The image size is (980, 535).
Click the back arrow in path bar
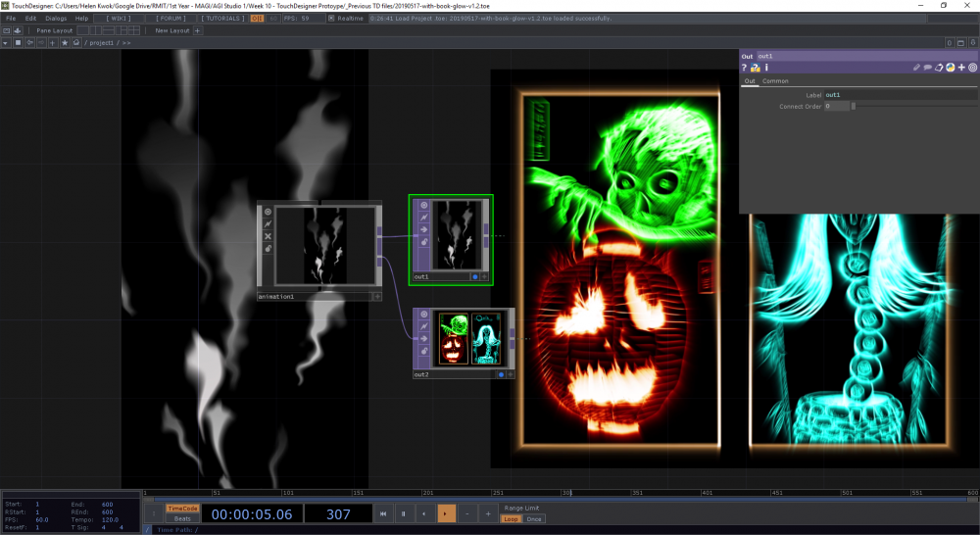[x=29, y=42]
